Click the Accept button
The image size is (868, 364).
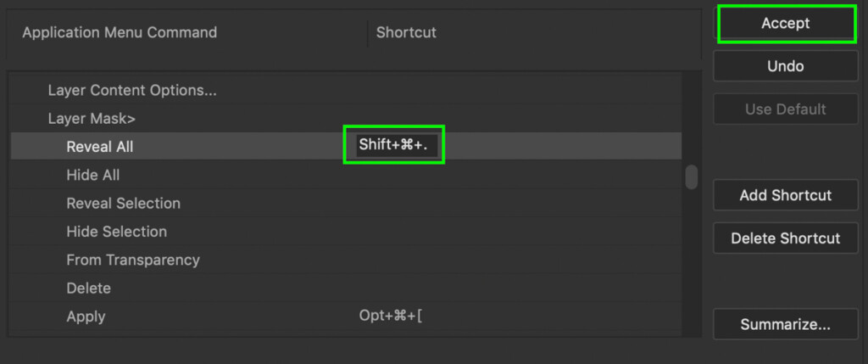click(786, 24)
